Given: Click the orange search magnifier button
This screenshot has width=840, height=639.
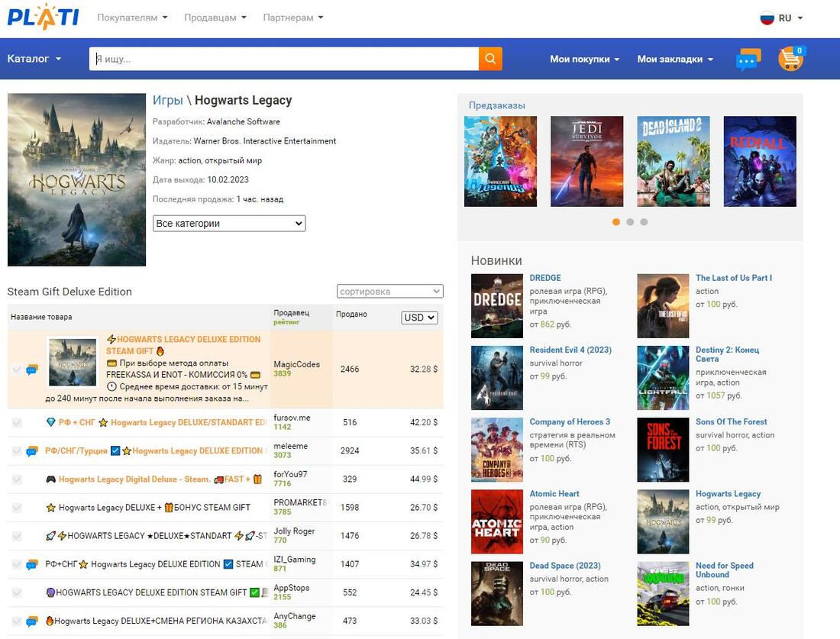Looking at the screenshot, I should (490, 59).
